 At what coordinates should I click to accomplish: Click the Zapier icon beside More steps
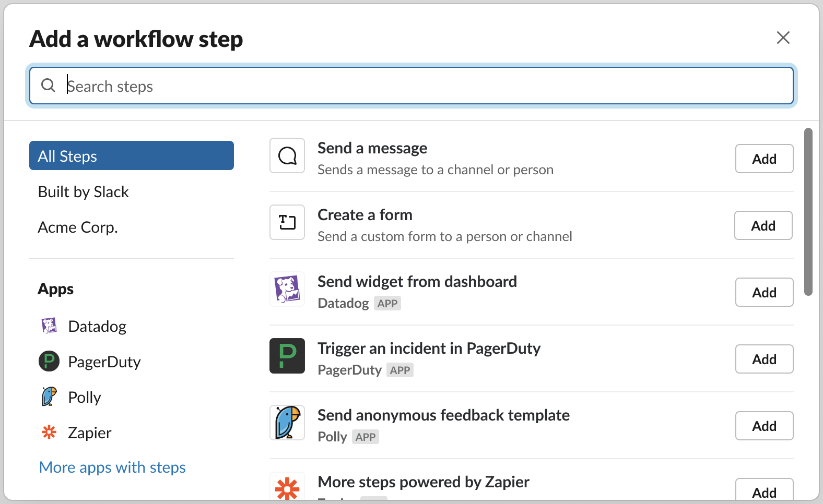click(x=287, y=488)
